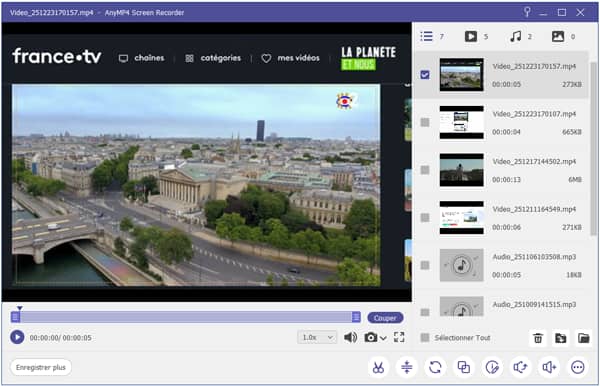Click the video preview area
The width and height of the screenshot is (600, 386).
207,162
